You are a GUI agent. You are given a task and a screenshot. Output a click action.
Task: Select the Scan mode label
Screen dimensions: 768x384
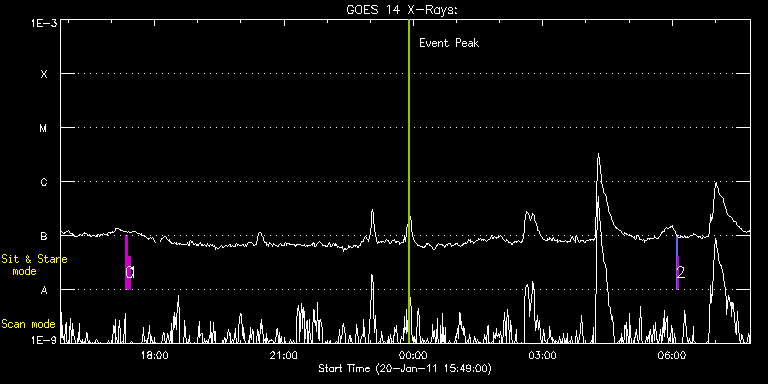click(x=28, y=324)
